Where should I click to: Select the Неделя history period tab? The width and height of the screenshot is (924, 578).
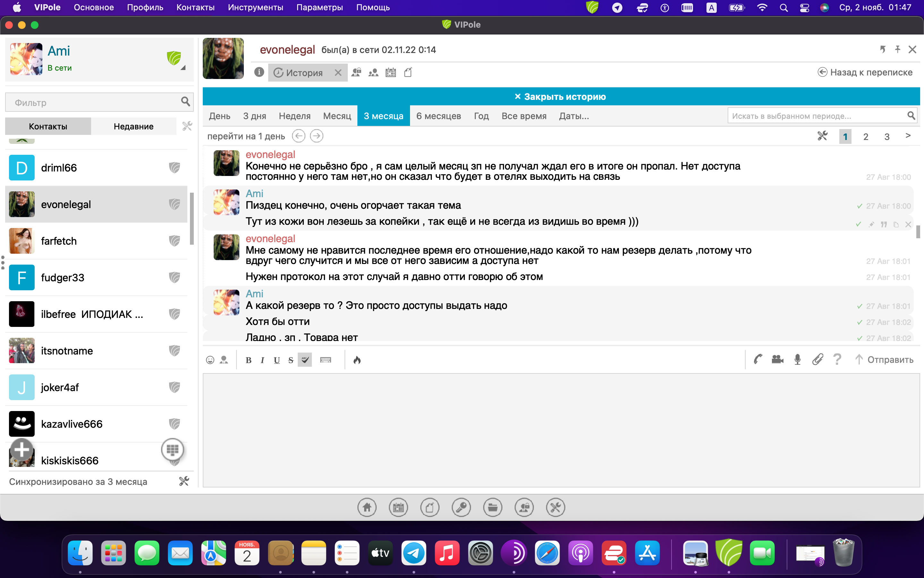295,116
